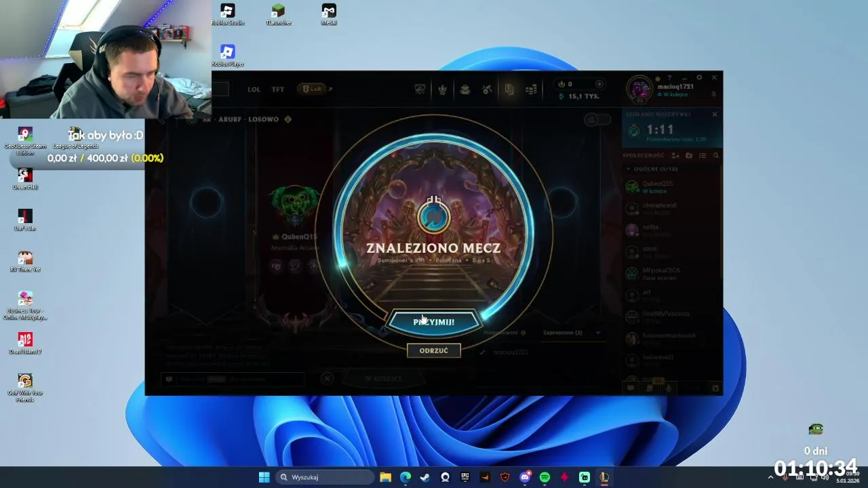Accept the match with PRZYJMIJ! button

point(434,322)
